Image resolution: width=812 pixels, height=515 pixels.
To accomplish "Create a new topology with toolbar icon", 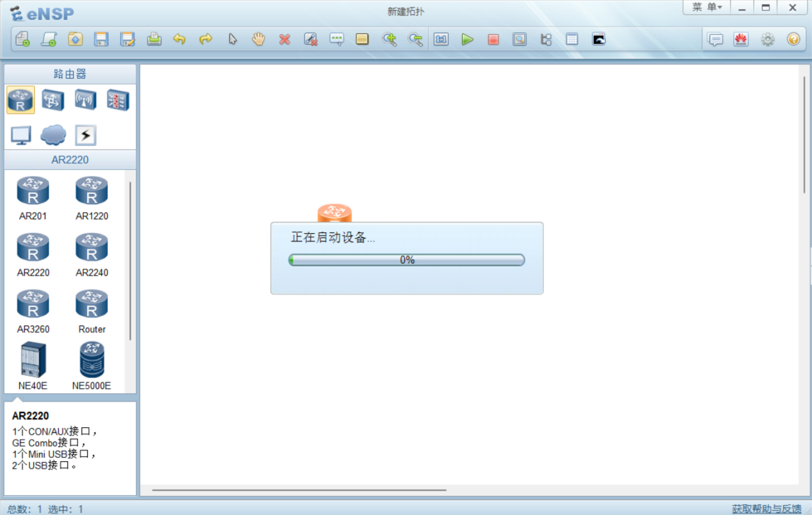I will [22, 39].
